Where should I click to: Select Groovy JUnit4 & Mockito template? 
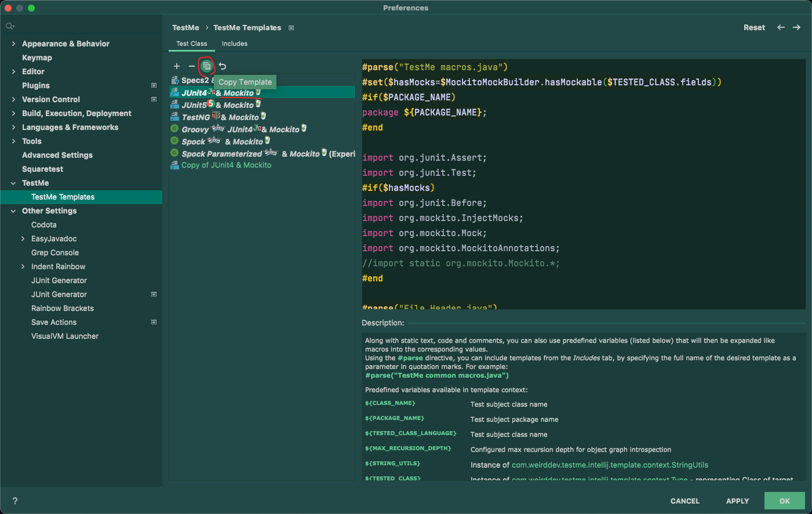[x=262, y=129]
